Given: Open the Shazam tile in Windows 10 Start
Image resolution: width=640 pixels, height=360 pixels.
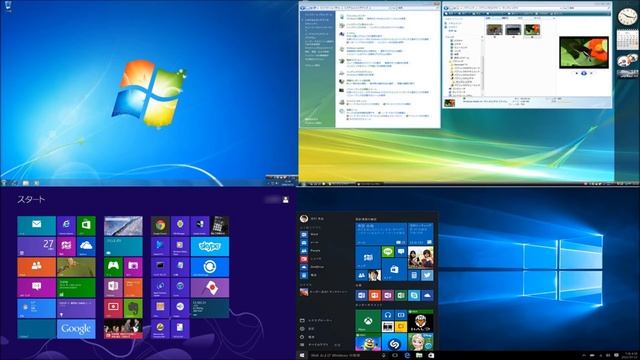Looking at the screenshot, I should [x=394, y=343].
